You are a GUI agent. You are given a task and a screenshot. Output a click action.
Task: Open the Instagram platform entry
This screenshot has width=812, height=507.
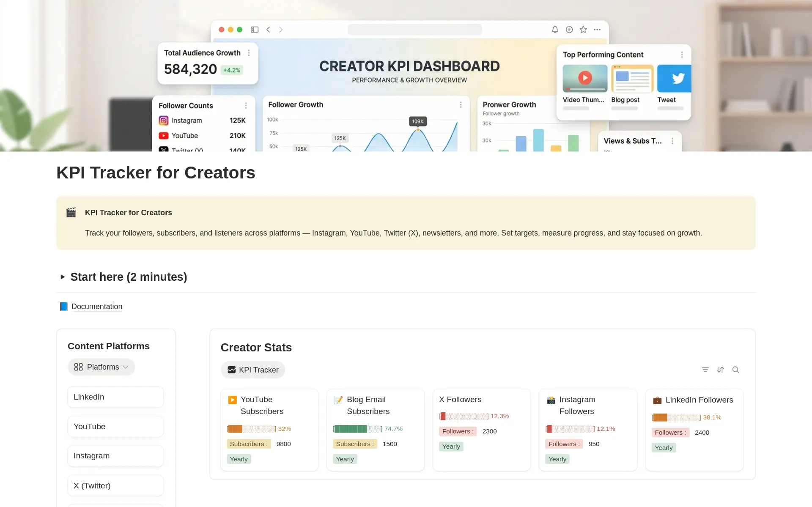[115, 456]
